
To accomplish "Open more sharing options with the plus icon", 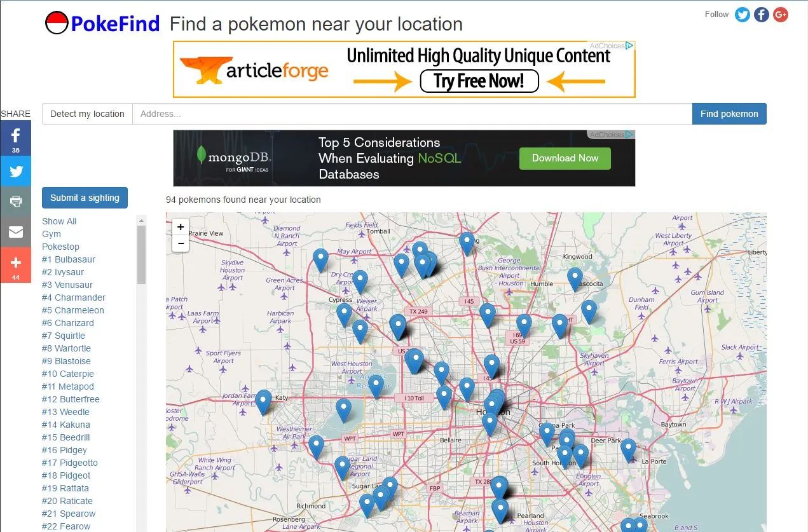I will click(15, 264).
